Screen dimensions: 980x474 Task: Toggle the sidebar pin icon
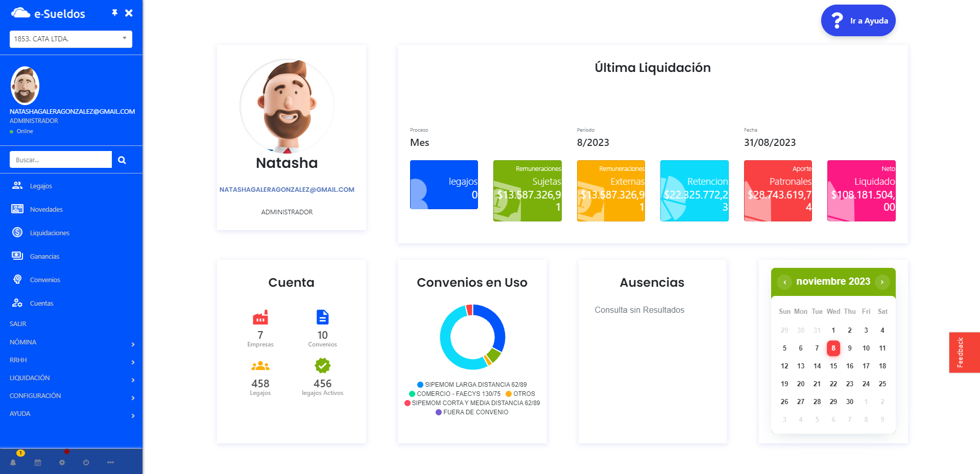coord(115,13)
